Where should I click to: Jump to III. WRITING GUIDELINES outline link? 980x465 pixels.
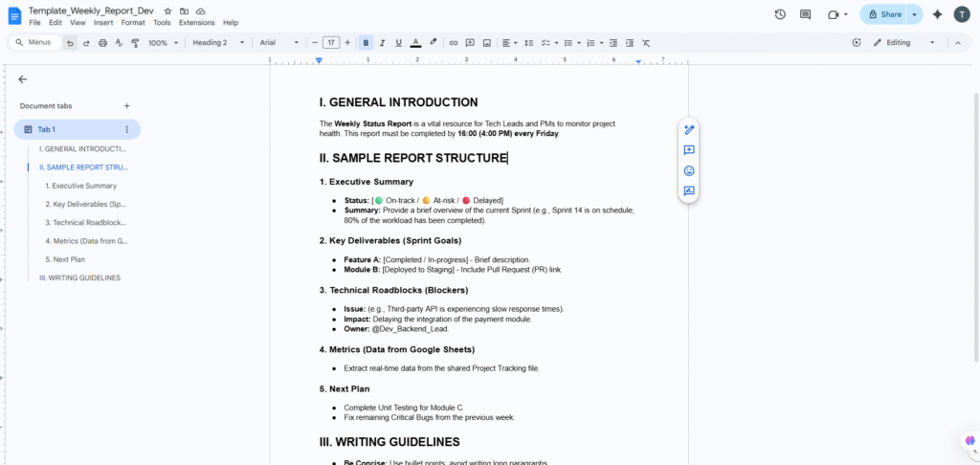click(79, 277)
